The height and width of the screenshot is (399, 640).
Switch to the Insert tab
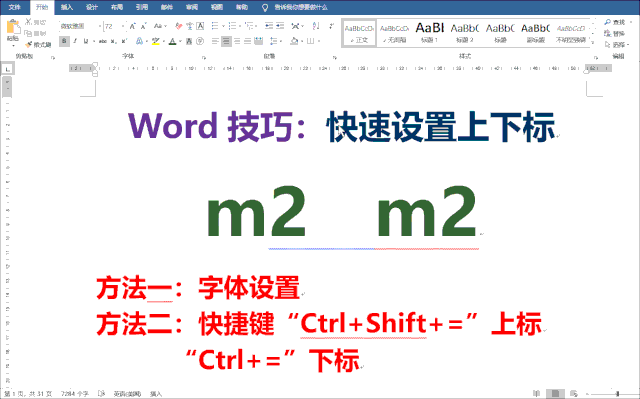coord(67,7)
